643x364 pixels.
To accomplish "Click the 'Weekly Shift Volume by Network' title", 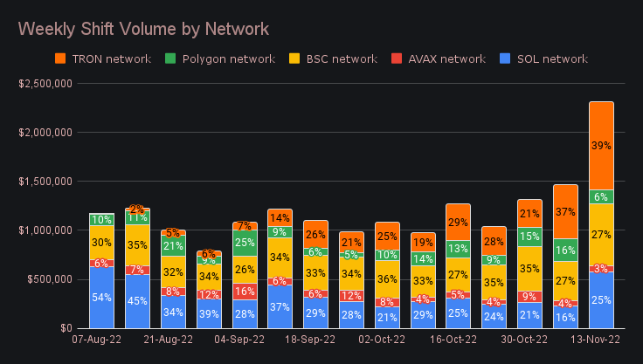I will pos(143,29).
